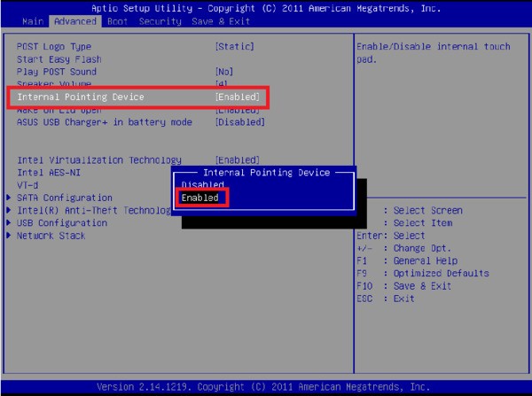Change the POST Logo Type Static value
This screenshot has height=396, width=532.
pyautogui.click(x=234, y=46)
